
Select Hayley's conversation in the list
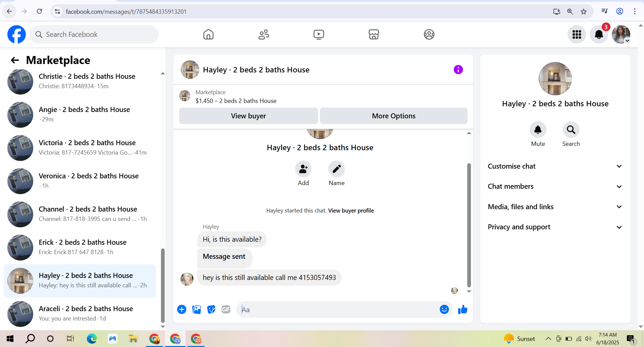(80, 281)
